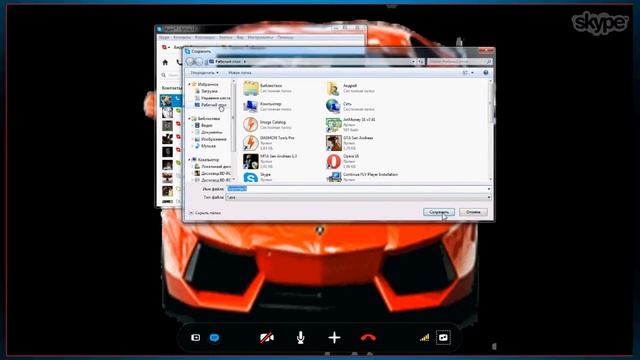Check the call quality signal bars
The height and width of the screenshot is (360, 640).
pyautogui.click(x=424, y=338)
